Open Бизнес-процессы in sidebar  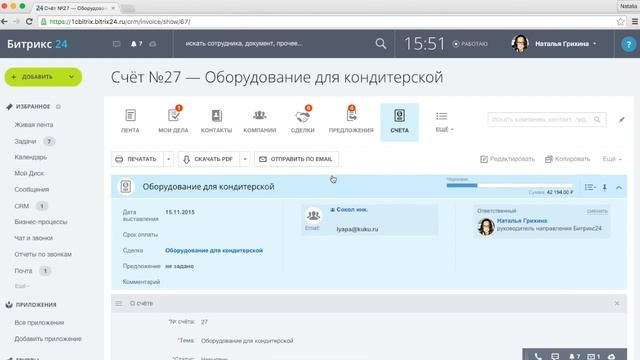[41, 222]
